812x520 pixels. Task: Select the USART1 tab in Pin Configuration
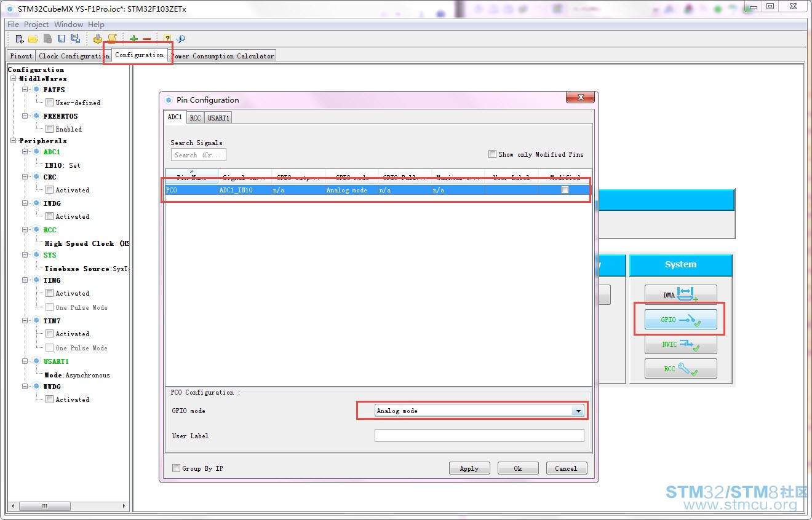coord(218,117)
